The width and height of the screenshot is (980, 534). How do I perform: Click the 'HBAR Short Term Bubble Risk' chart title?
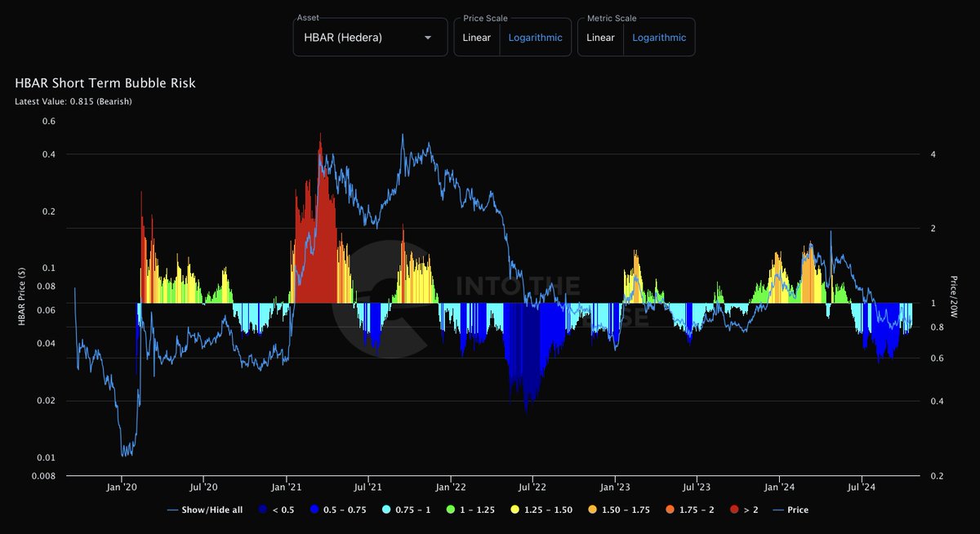105,83
